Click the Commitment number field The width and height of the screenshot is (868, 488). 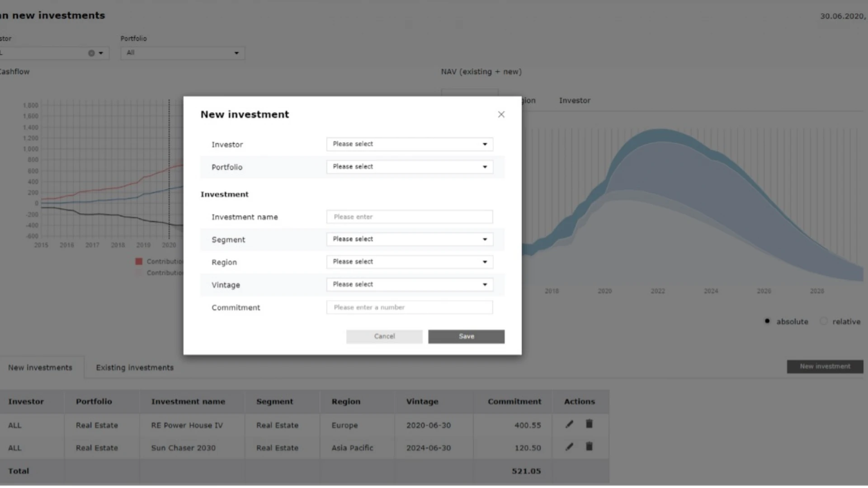pyautogui.click(x=409, y=307)
